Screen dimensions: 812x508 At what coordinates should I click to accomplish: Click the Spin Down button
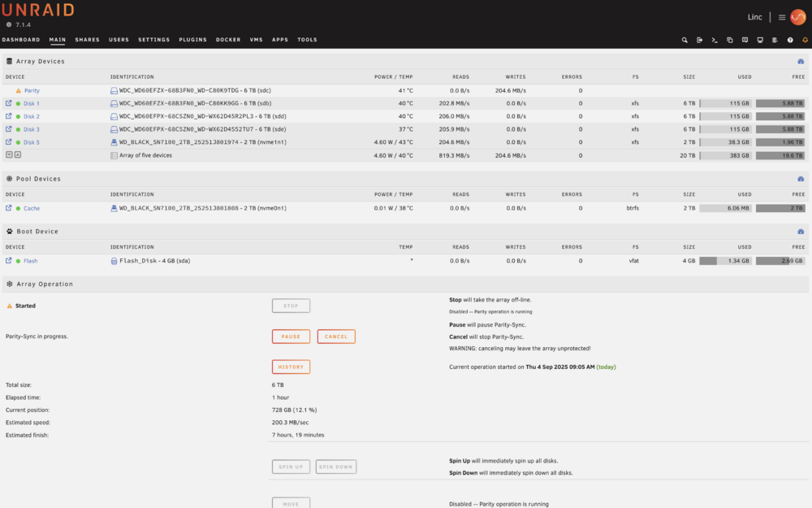(x=336, y=467)
